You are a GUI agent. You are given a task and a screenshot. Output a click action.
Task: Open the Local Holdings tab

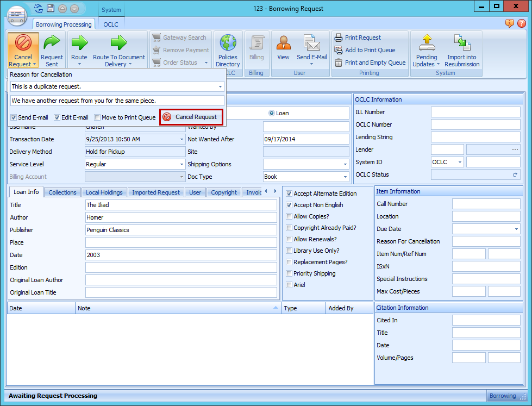click(x=104, y=192)
